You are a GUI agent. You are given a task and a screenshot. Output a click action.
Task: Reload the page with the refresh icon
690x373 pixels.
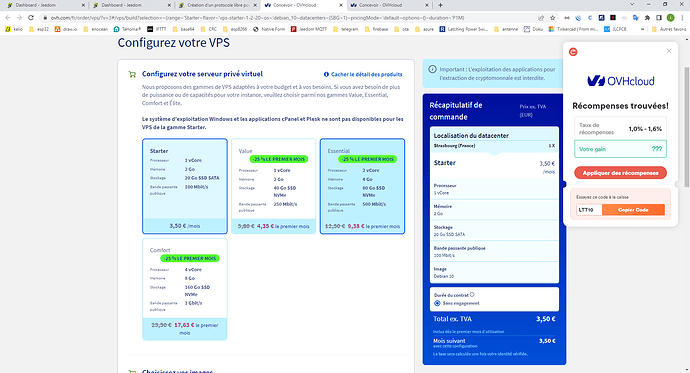pyautogui.click(x=30, y=18)
